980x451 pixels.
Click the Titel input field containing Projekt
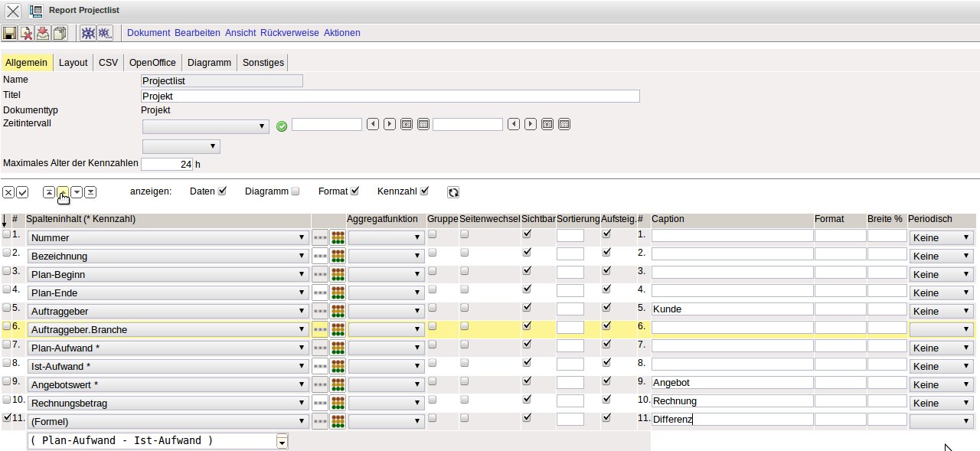pyautogui.click(x=390, y=96)
